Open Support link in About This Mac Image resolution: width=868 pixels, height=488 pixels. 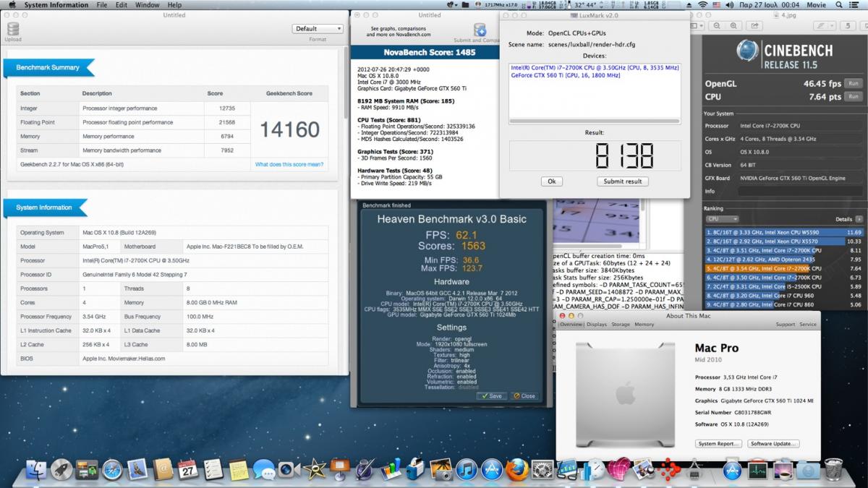(786, 325)
